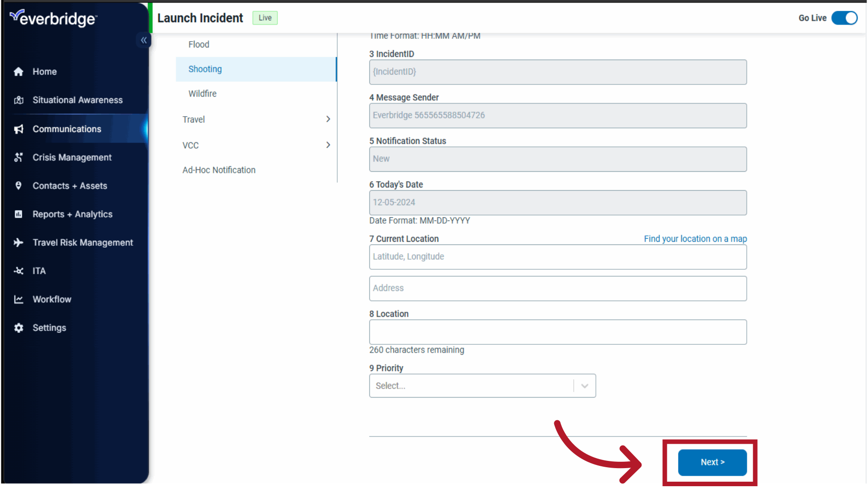Viewport: 868px width, 488px height.
Task: Click the Location address input field
Action: click(558, 288)
